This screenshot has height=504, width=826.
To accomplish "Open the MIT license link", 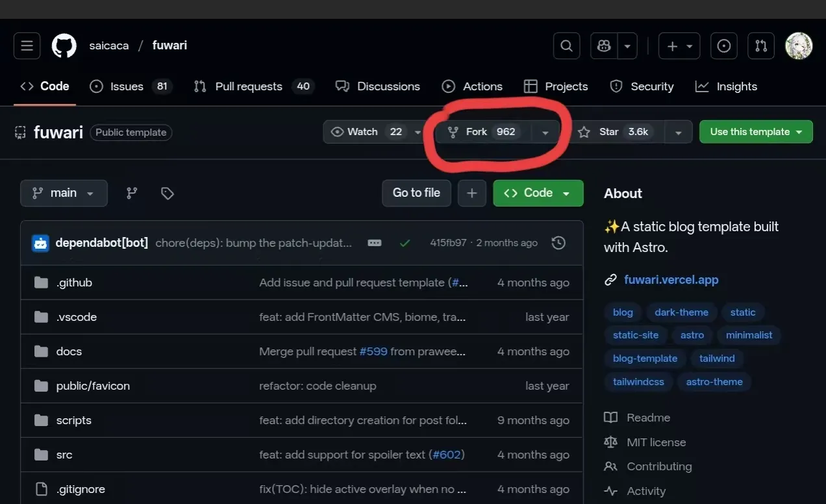I will 645,442.
